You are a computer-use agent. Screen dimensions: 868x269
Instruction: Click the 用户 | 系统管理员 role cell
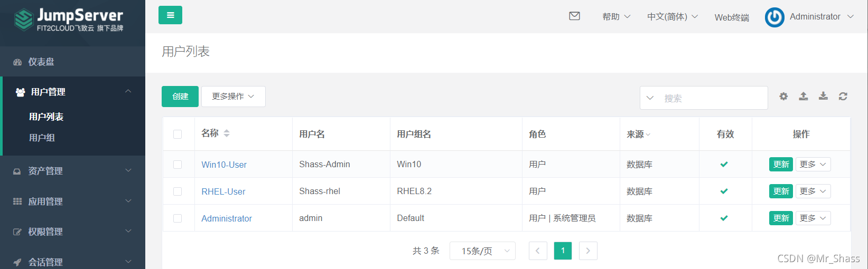(562, 218)
